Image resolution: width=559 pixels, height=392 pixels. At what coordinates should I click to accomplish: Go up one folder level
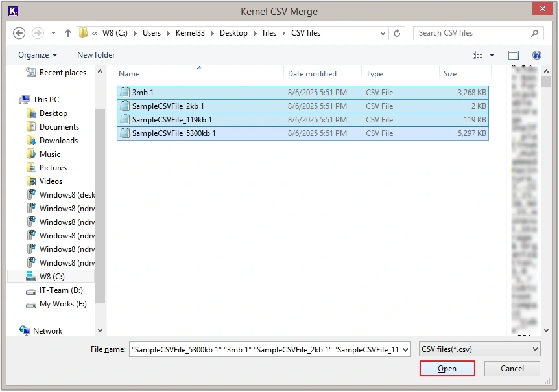(x=67, y=33)
